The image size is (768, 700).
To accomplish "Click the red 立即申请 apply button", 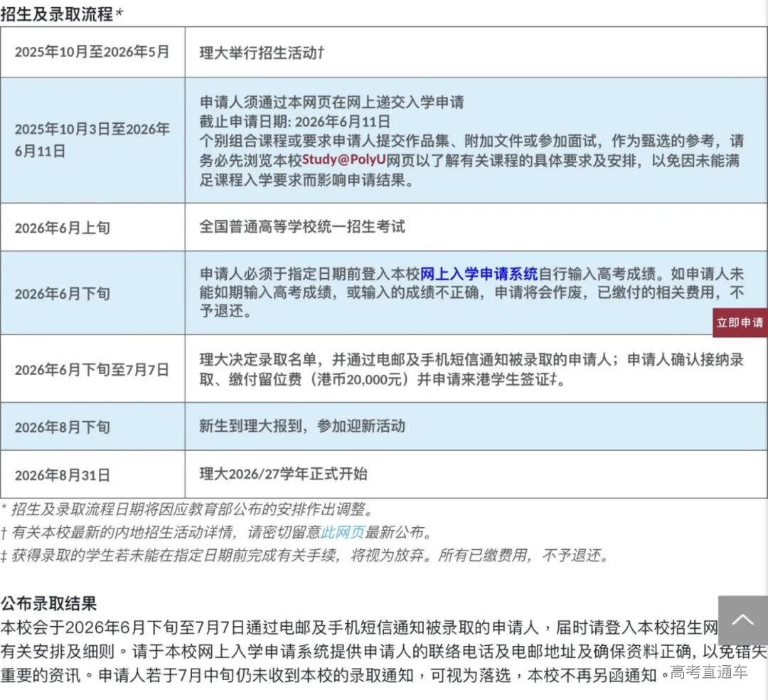I will point(740,322).
